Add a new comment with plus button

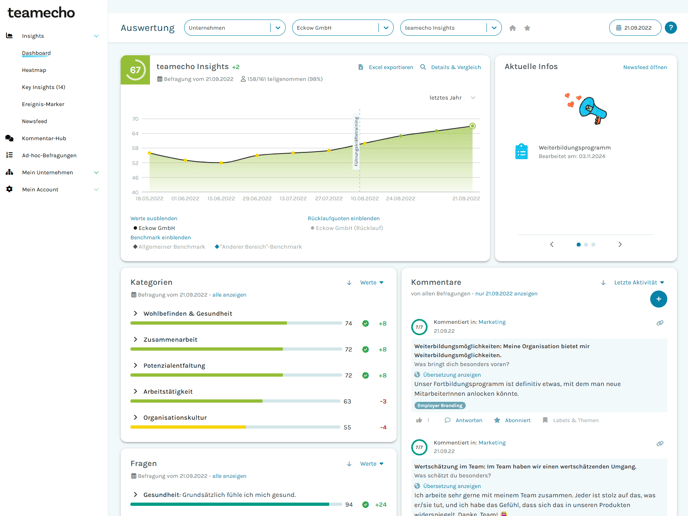click(x=658, y=299)
